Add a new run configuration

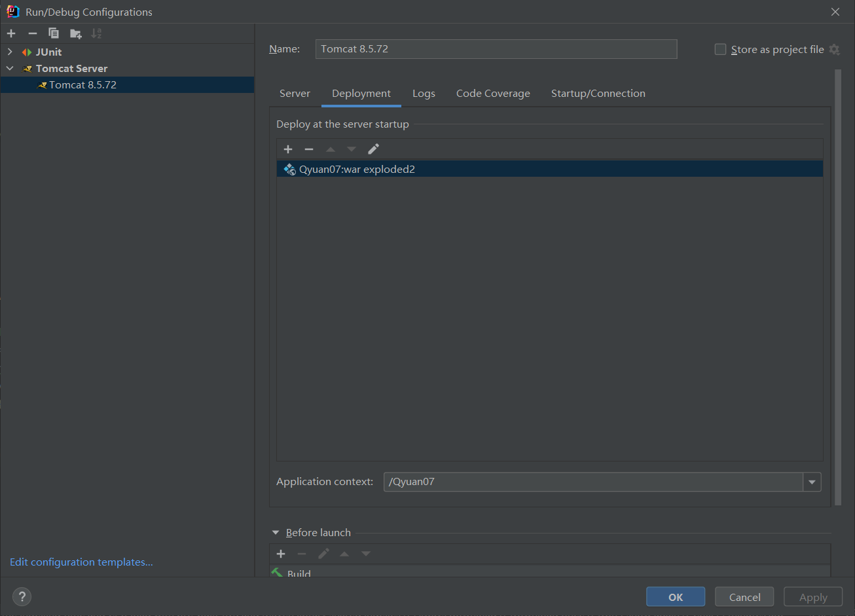point(11,33)
